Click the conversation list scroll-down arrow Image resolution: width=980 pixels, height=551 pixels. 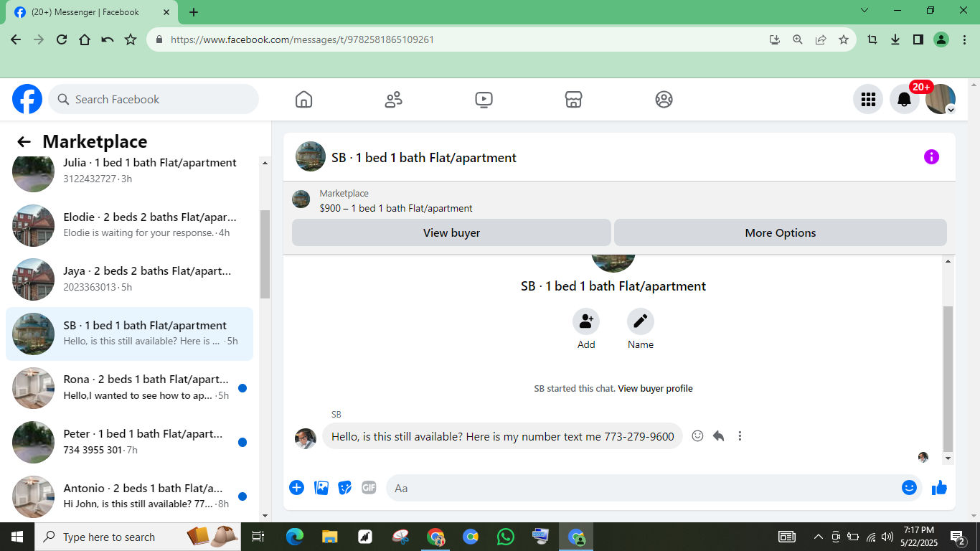(265, 515)
